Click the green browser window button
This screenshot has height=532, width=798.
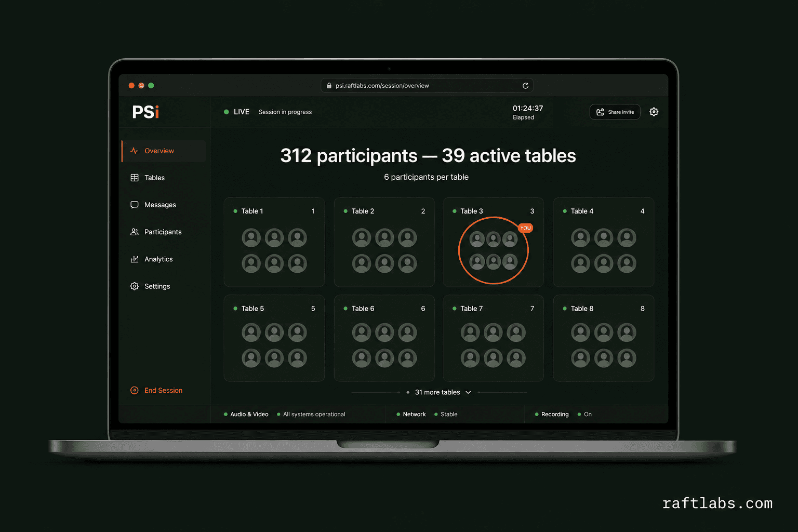151,86
